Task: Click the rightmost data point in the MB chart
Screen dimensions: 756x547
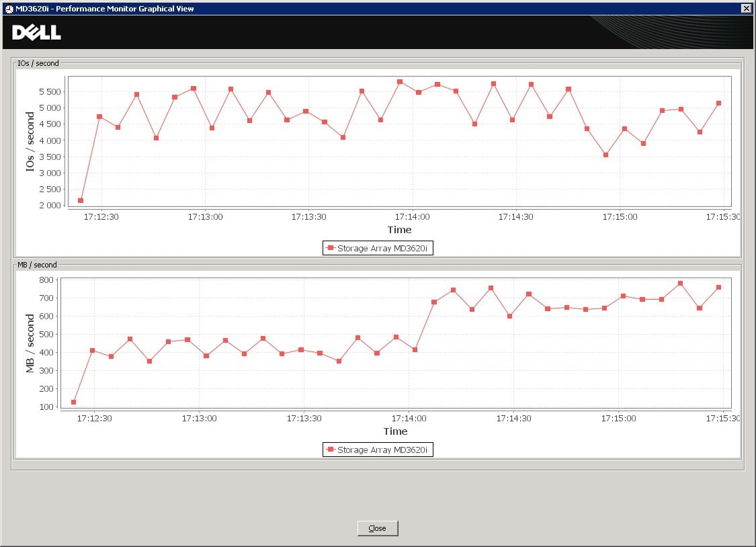Action: (x=718, y=287)
